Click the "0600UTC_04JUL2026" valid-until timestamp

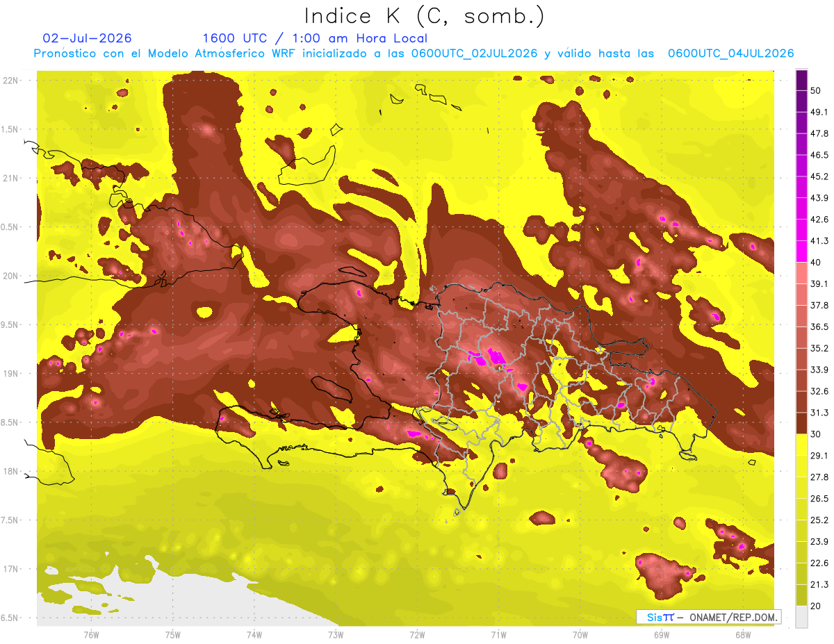tap(730, 53)
